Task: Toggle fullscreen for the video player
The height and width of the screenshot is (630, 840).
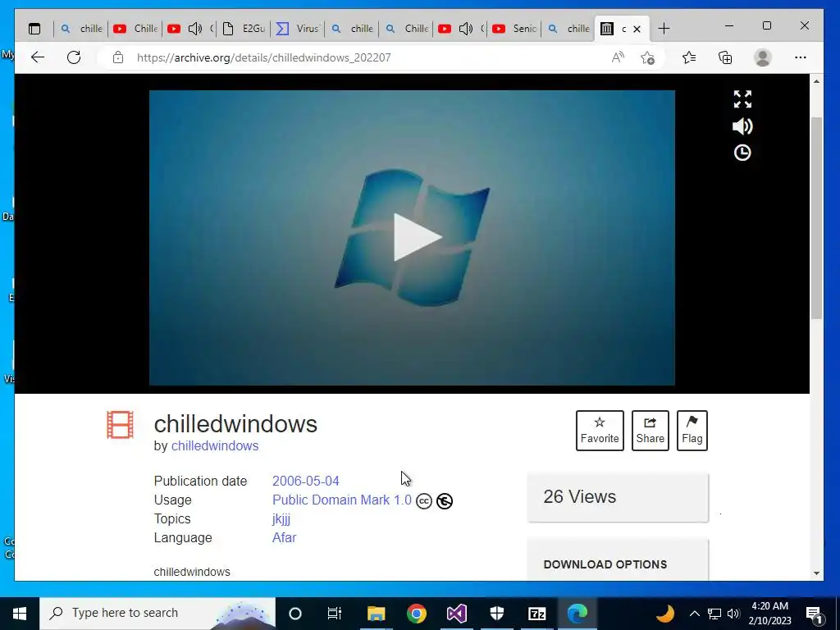Action: click(x=742, y=99)
